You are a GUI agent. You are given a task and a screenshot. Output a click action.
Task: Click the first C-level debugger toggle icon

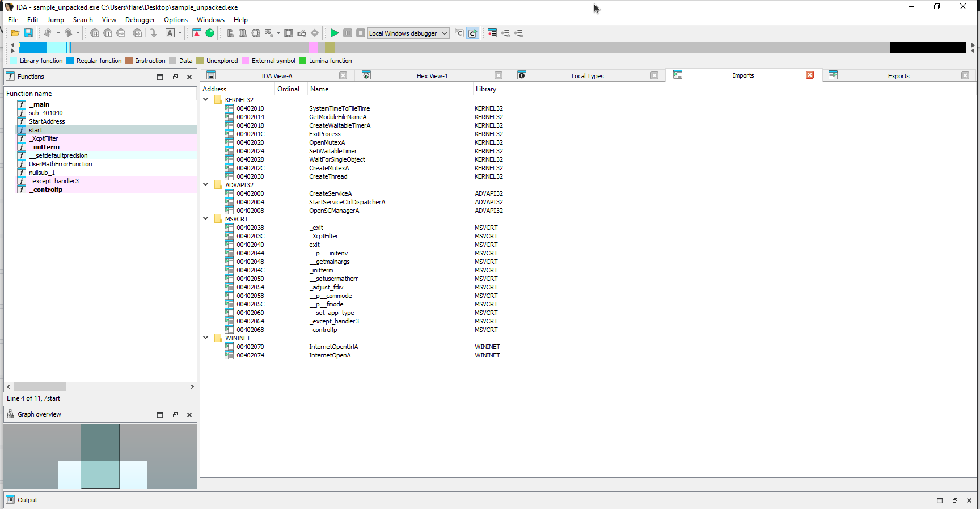tap(459, 33)
